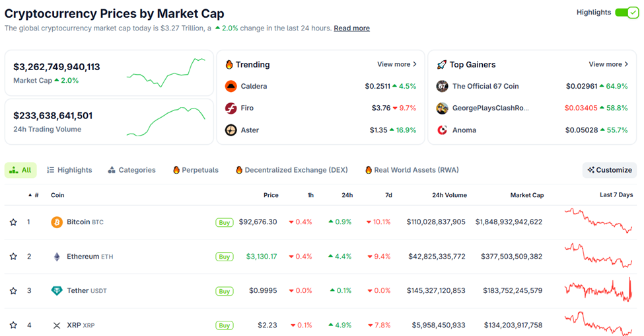The image size is (644, 336).
Task: Click the Ethereum coin logo icon
Action: coord(57,257)
